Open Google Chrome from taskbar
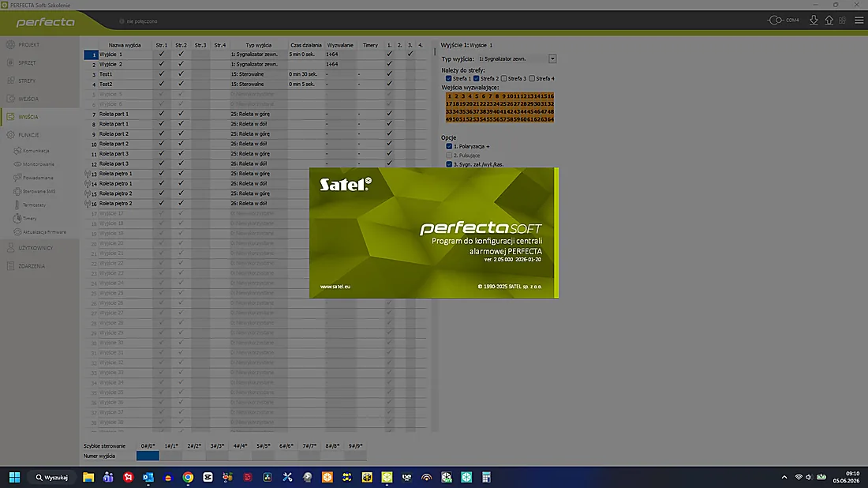The height and width of the screenshot is (488, 868). (188, 477)
